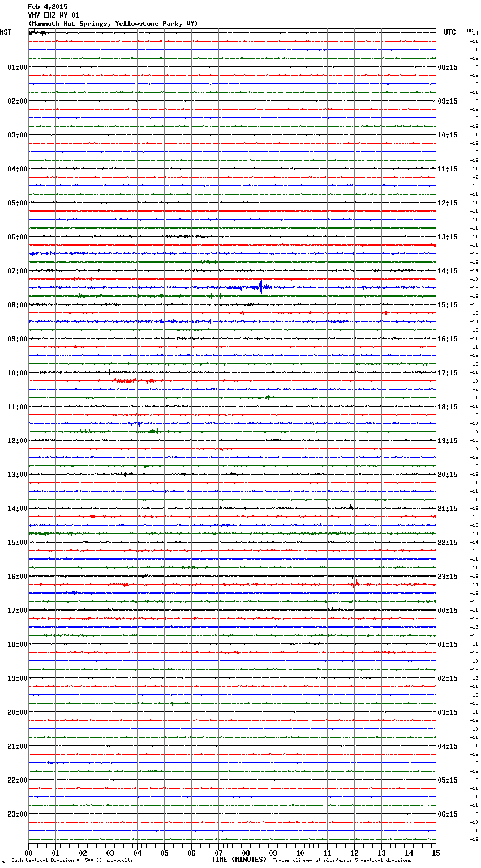
Task: Click the '15:00' MST hour label
Action: 17,543
